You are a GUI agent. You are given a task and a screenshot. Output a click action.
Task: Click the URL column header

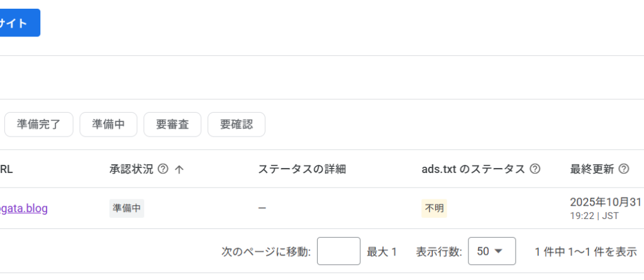6,169
